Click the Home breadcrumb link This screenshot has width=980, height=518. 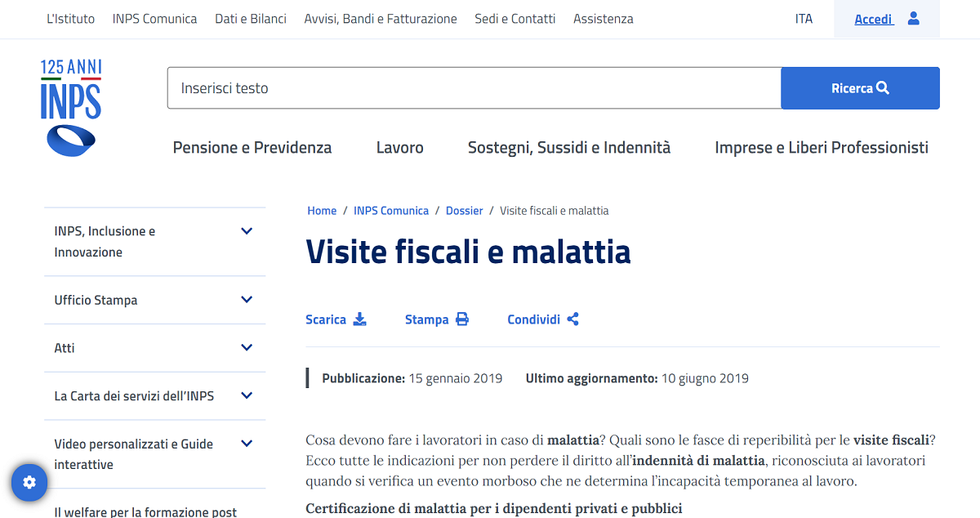322,211
